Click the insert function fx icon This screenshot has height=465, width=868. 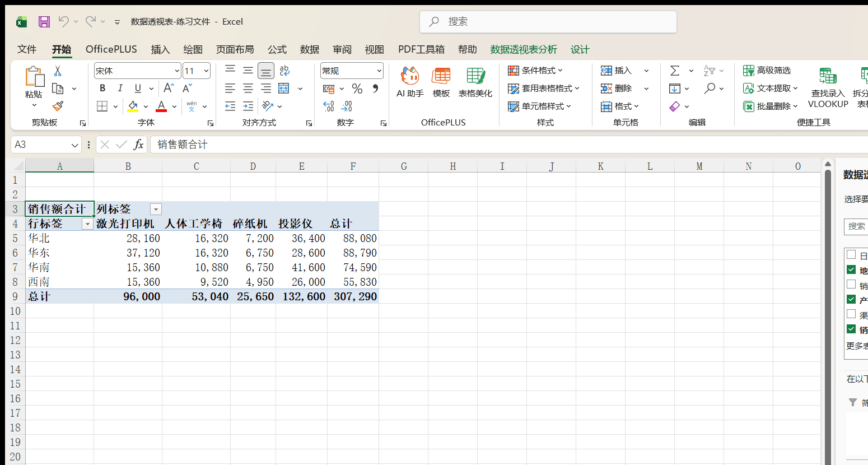(138, 145)
